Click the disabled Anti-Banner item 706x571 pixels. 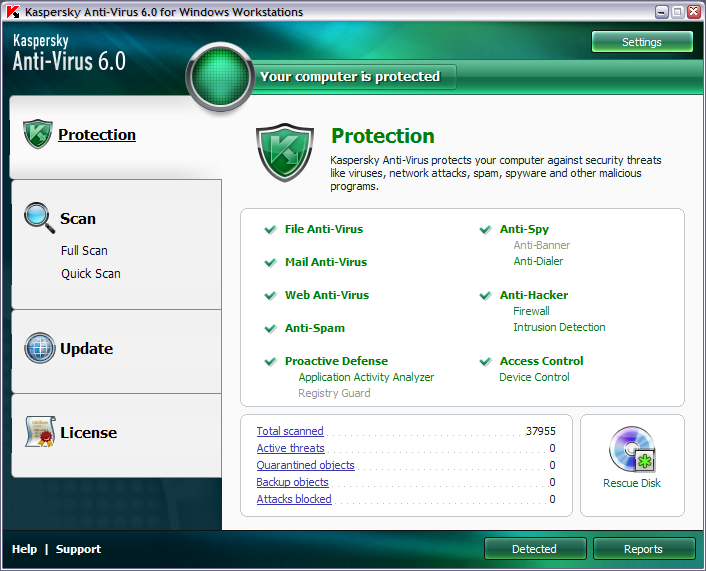pyautogui.click(x=542, y=245)
